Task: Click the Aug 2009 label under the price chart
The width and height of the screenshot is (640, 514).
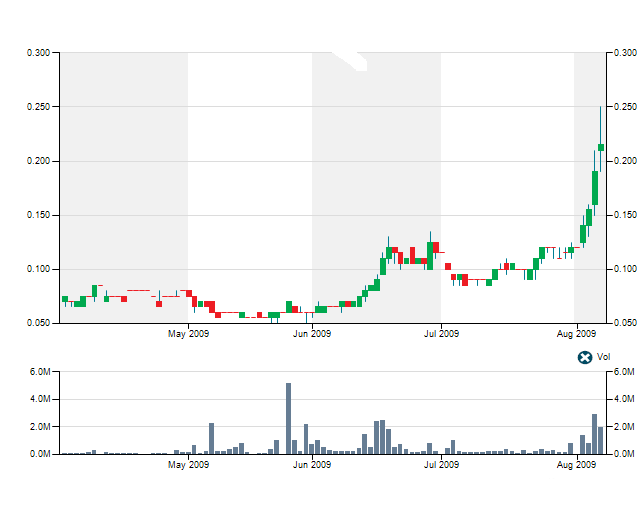Action: [x=576, y=334]
